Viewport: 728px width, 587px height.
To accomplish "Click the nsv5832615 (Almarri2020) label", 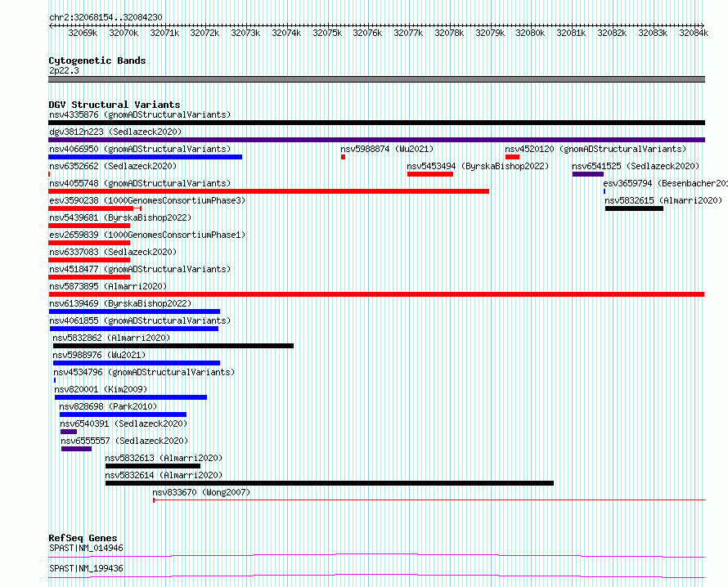I will (x=663, y=200).
